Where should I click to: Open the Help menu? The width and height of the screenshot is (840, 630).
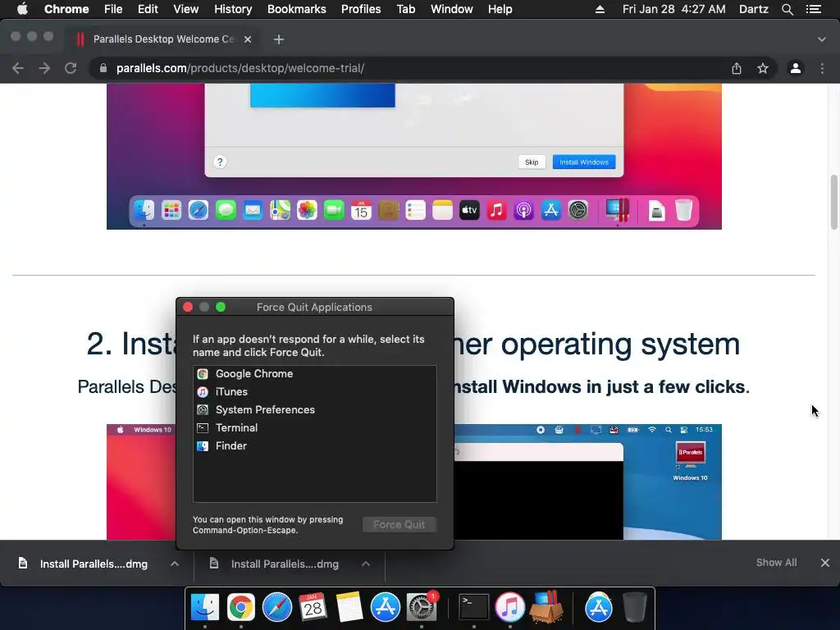(500, 9)
